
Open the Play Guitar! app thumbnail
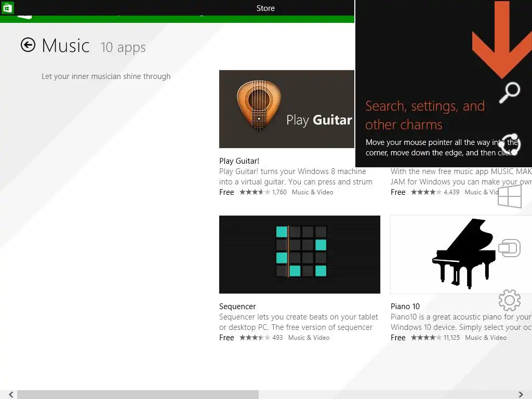pyautogui.click(x=287, y=109)
